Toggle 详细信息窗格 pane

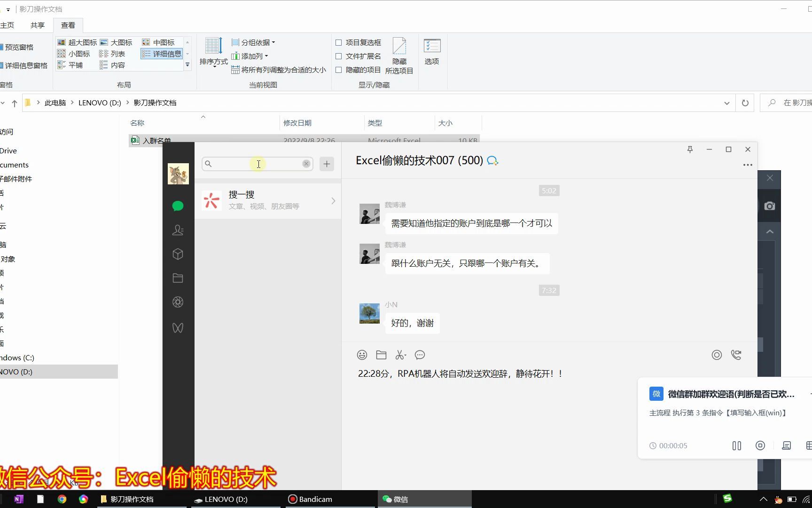tap(23, 65)
